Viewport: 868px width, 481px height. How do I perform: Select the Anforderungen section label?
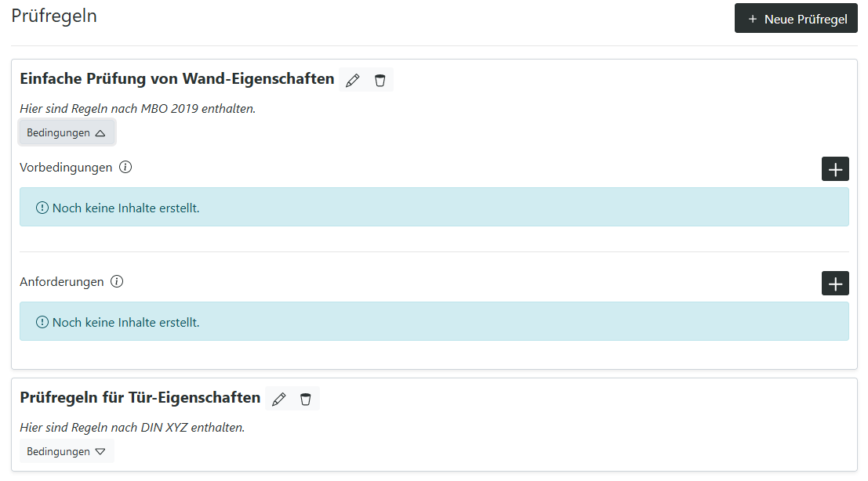coord(61,282)
